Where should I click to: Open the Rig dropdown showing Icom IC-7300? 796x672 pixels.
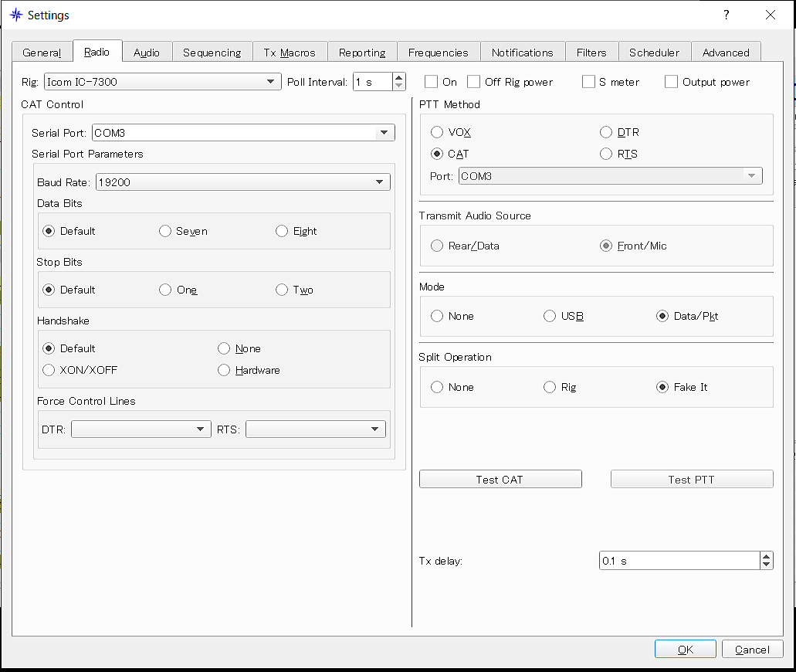click(162, 82)
